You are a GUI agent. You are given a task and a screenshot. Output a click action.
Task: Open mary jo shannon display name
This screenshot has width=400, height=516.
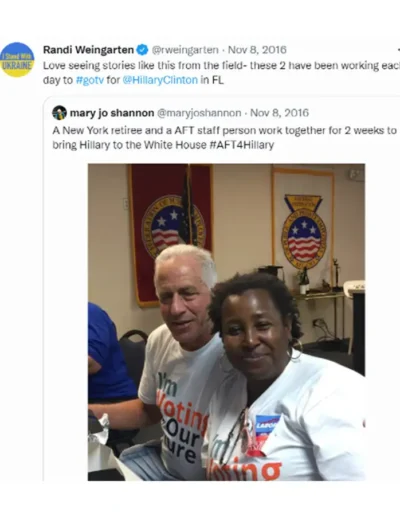coord(112,113)
